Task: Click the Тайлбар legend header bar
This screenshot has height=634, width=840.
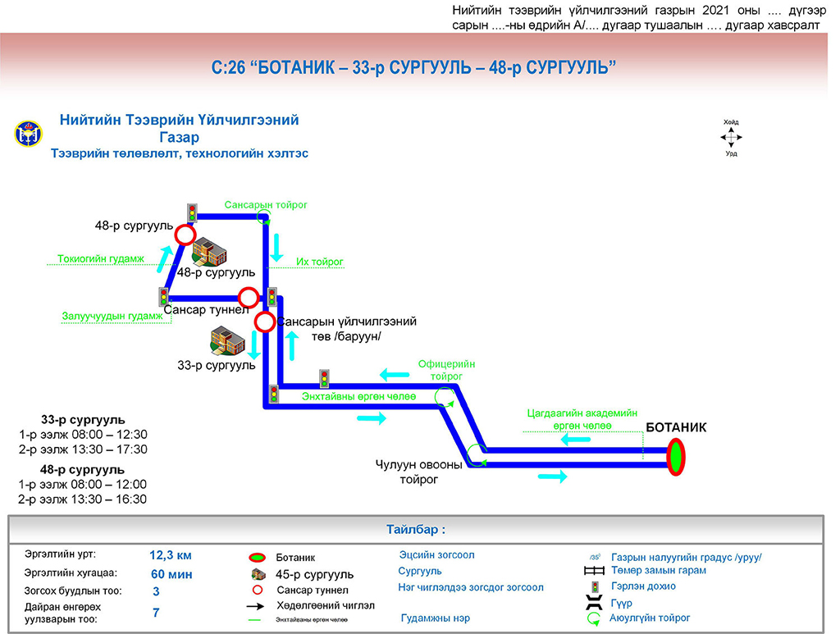Action: (415, 530)
